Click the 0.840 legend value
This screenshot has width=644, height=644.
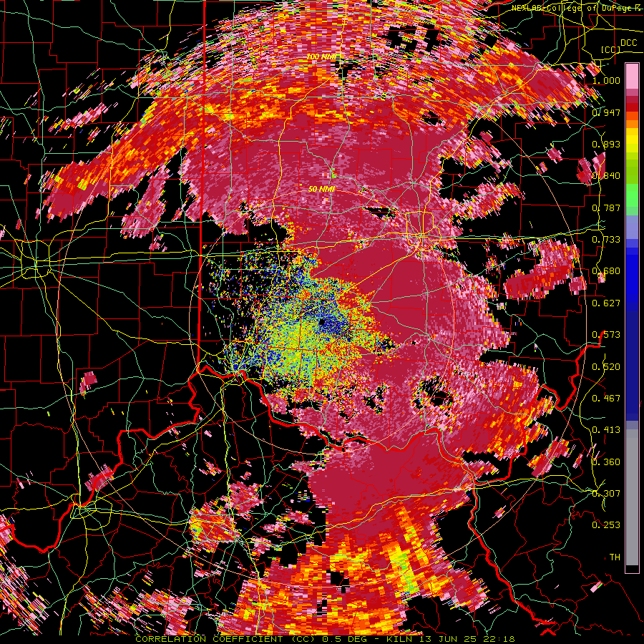coord(606,176)
